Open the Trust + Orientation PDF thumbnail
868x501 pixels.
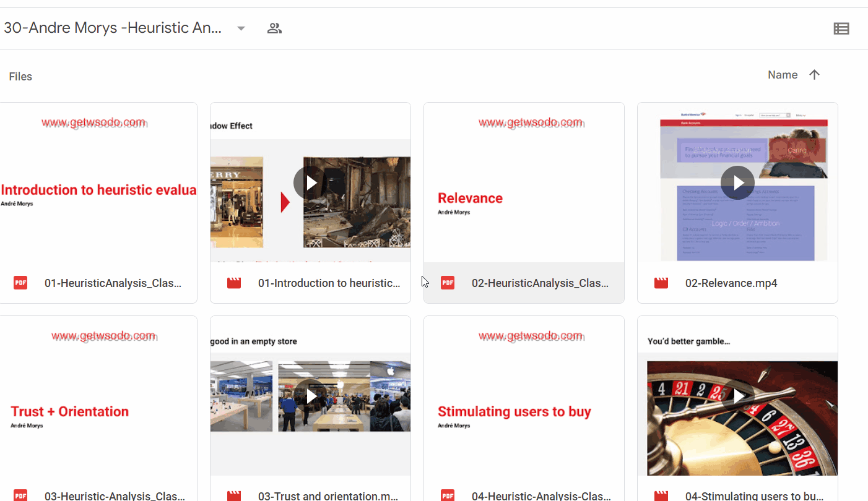tap(99, 396)
